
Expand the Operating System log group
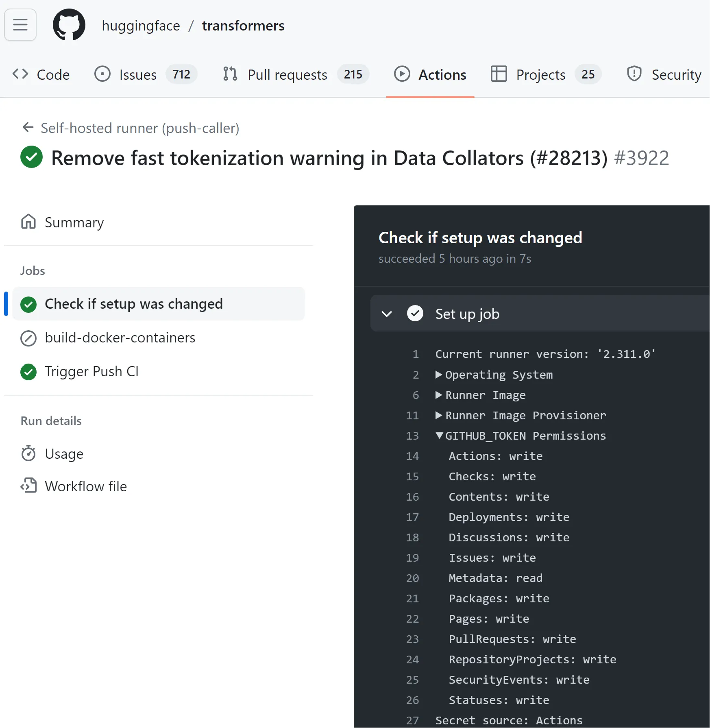click(x=439, y=375)
